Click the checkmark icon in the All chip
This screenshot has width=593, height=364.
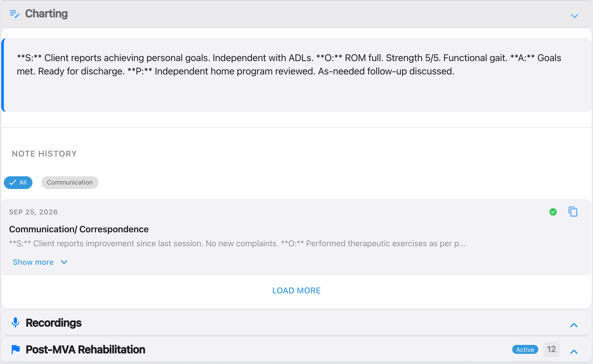click(13, 183)
